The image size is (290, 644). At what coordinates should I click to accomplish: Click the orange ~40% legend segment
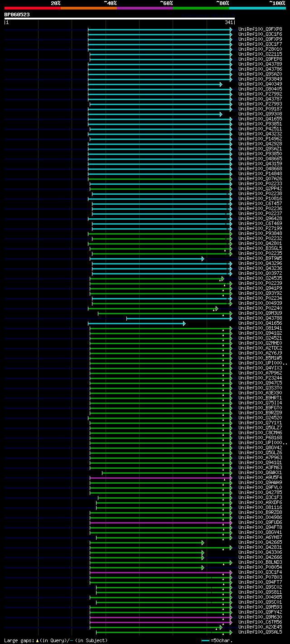(89, 8)
